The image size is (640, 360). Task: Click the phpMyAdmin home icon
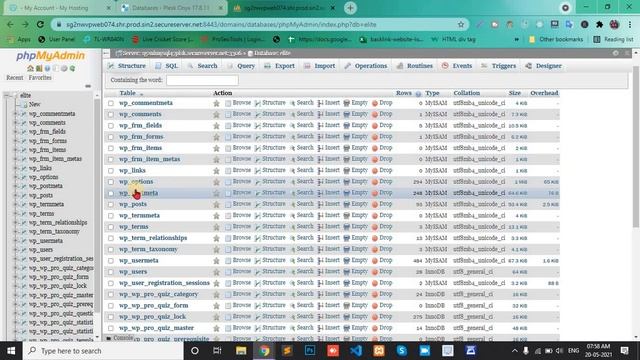30,68
